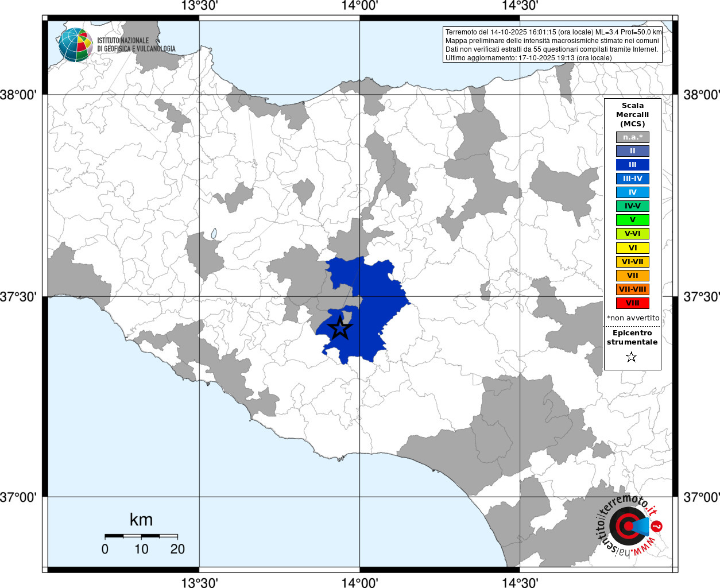Click the km scale bar
This screenshot has width=720, height=588.
pyautogui.click(x=141, y=536)
